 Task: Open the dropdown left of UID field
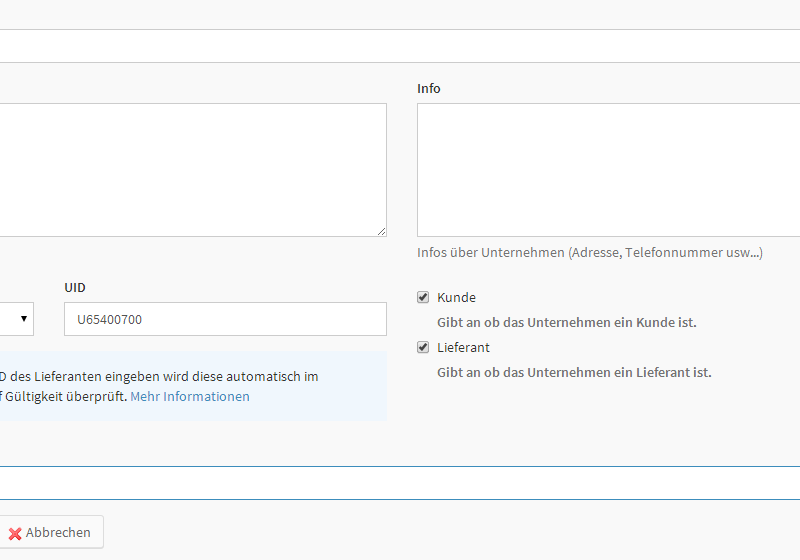click(16, 319)
